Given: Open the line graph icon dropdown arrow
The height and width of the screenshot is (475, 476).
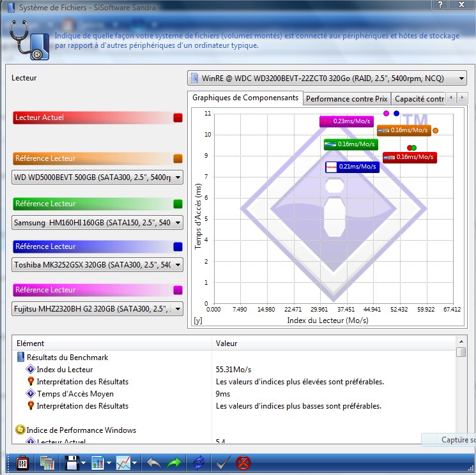Looking at the screenshot, I should pyautogui.click(x=134, y=463).
